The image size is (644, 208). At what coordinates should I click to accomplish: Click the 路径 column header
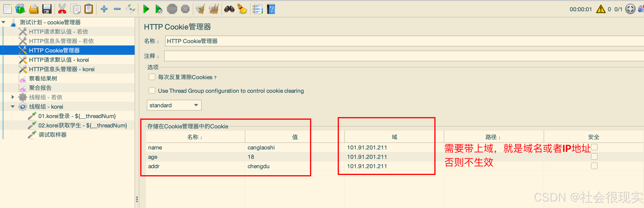point(494,137)
